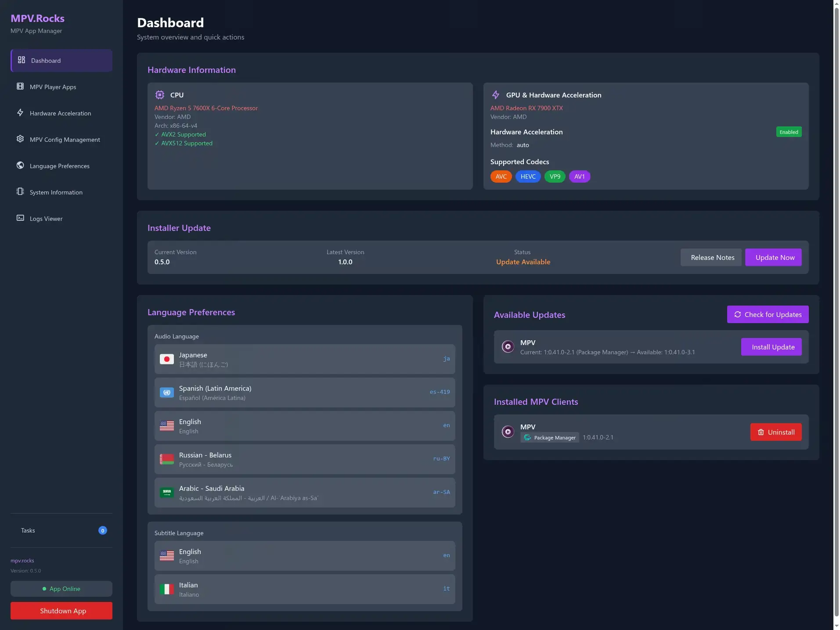Click the System Information chip icon
This screenshot has height=630, width=840.
click(x=20, y=192)
